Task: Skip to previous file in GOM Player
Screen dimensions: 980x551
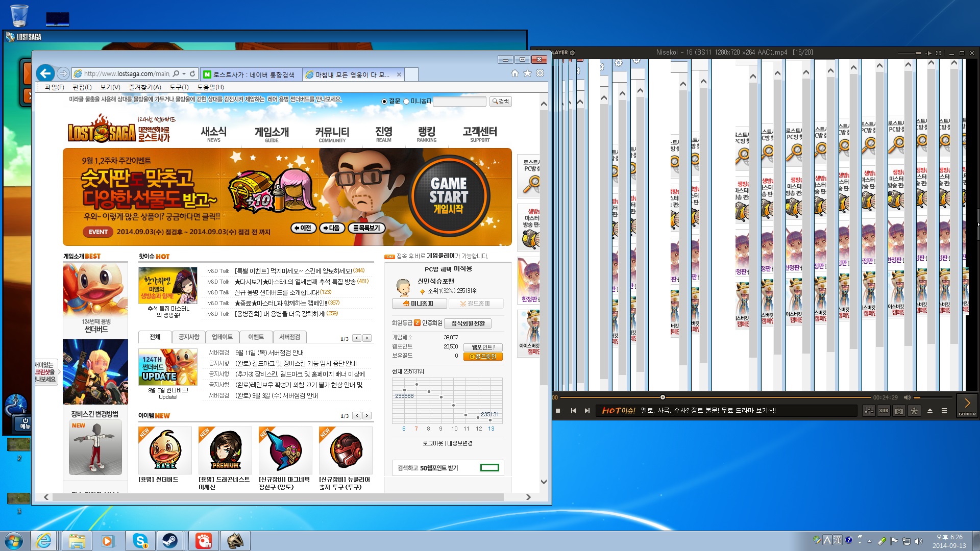Action: 573,411
